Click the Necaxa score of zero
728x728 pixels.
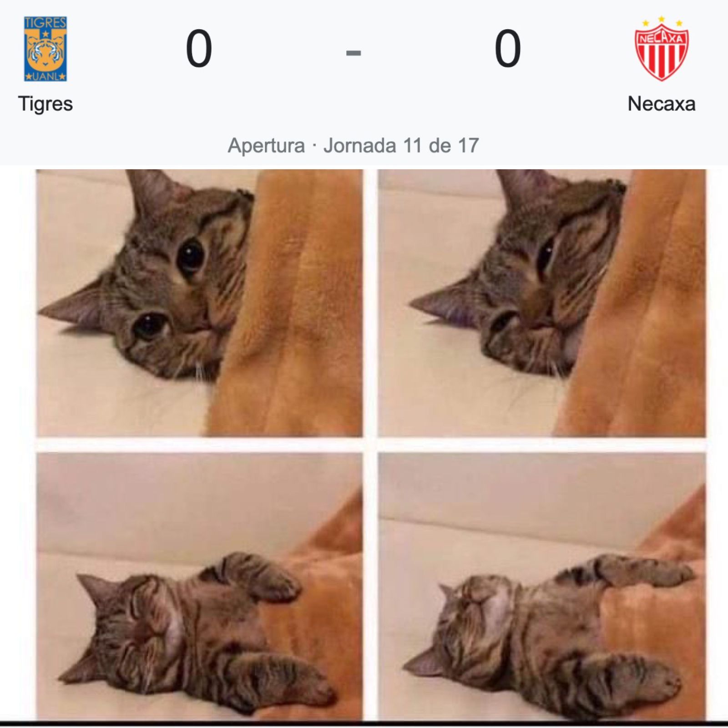pos(508,48)
